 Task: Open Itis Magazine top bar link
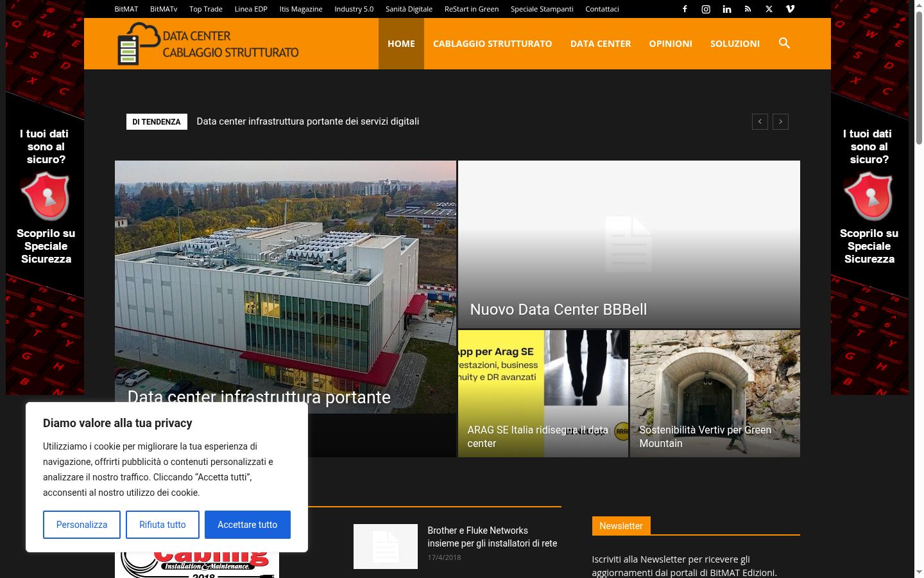coord(301,9)
